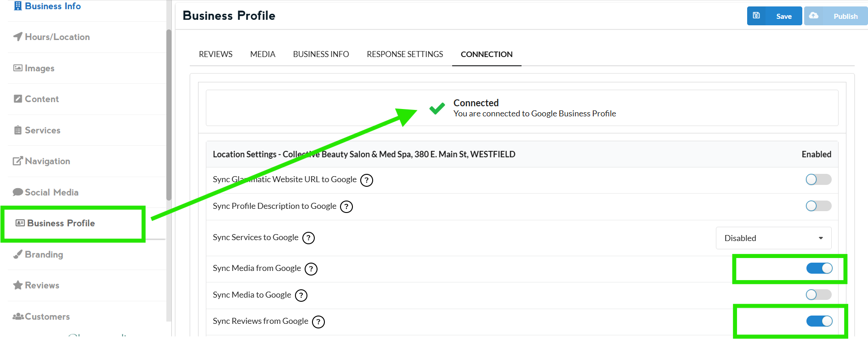Open the Sync Services Disabled dropdown
This screenshot has height=339, width=868.
[773, 238]
